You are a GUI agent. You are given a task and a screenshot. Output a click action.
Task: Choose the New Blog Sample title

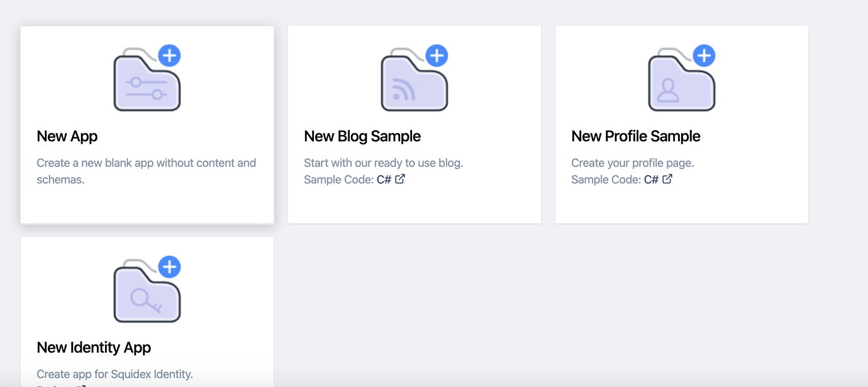(x=362, y=136)
